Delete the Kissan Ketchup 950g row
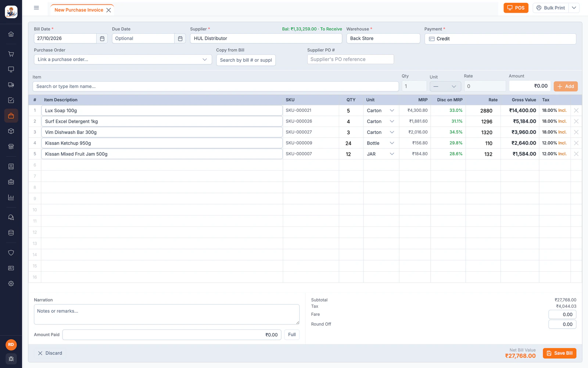This screenshot has height=368, width=588. point(576,143)
